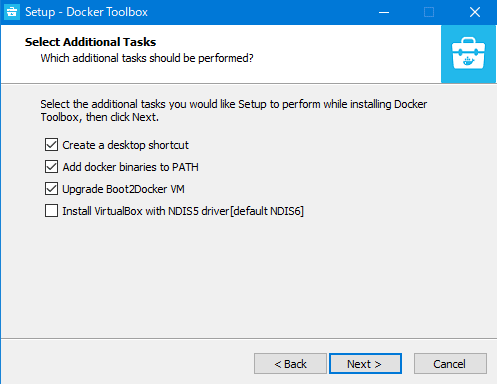Screen dimensions: 497x384
Task: Click the Docker Toolbox icon in title bar
Action: coord(12,12)
